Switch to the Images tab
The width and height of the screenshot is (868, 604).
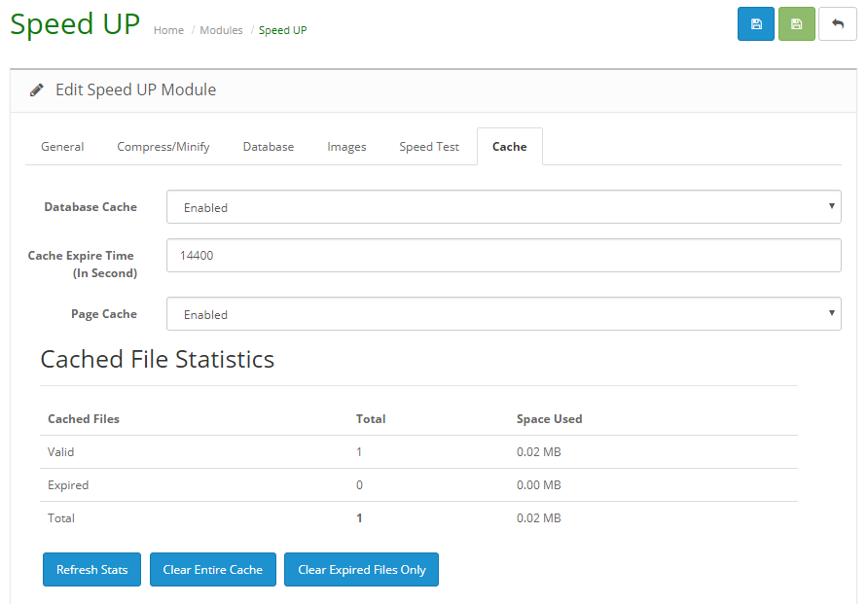[346, 146]
